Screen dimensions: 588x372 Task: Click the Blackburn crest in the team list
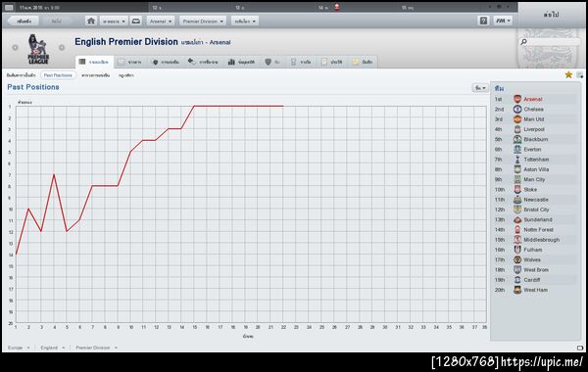[517, 139]
